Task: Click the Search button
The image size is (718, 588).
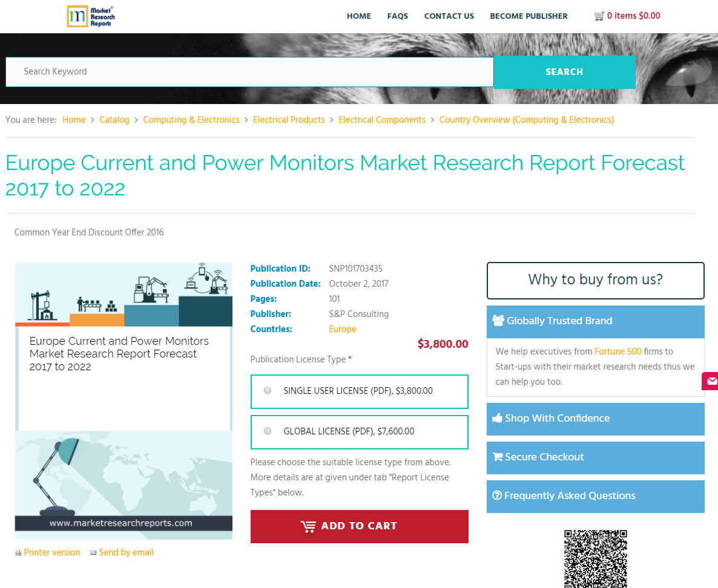Action: pyautogui.click(x=564, y=72)
